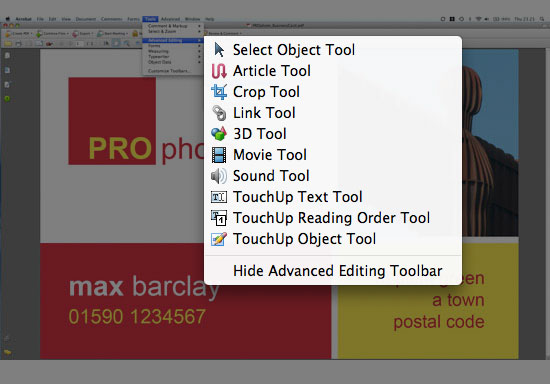Open the Tools menu in menu bar
550x384 pixels.
click(150, 19)
